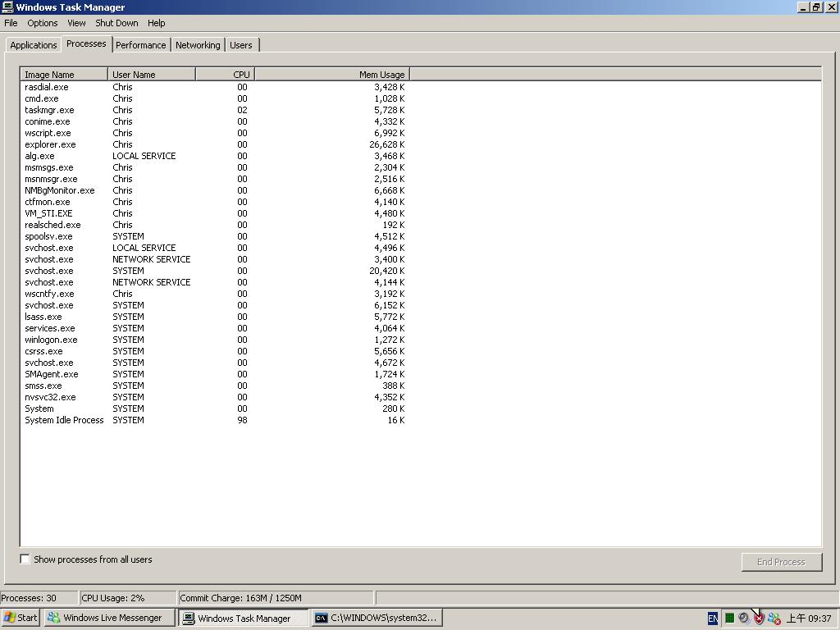The width and height of the screenshot is (840, 630).
Task: Open the Networking tab
Action: [x=198, y=45]
